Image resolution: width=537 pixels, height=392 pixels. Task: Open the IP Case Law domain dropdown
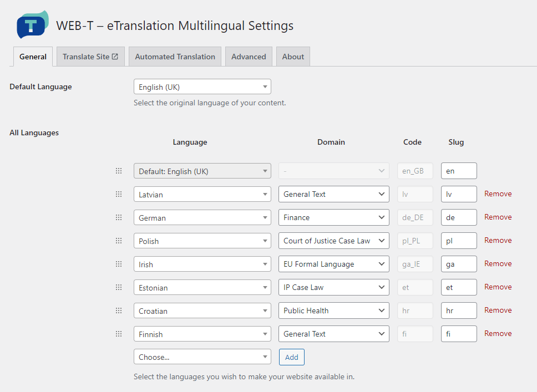tap(334, 287)
